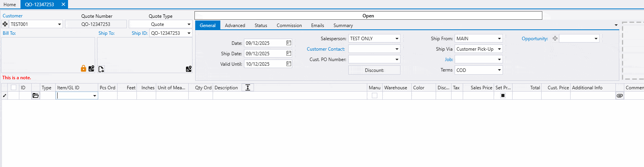
Task: Click the copy address icon in Ship To box
Action: (x=101, y=69)
